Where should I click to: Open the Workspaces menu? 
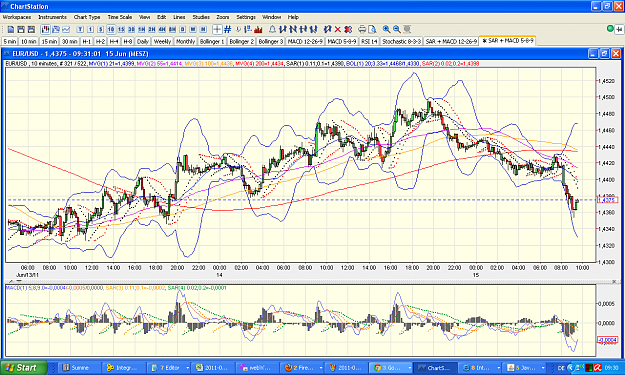(x=17, y=17)
